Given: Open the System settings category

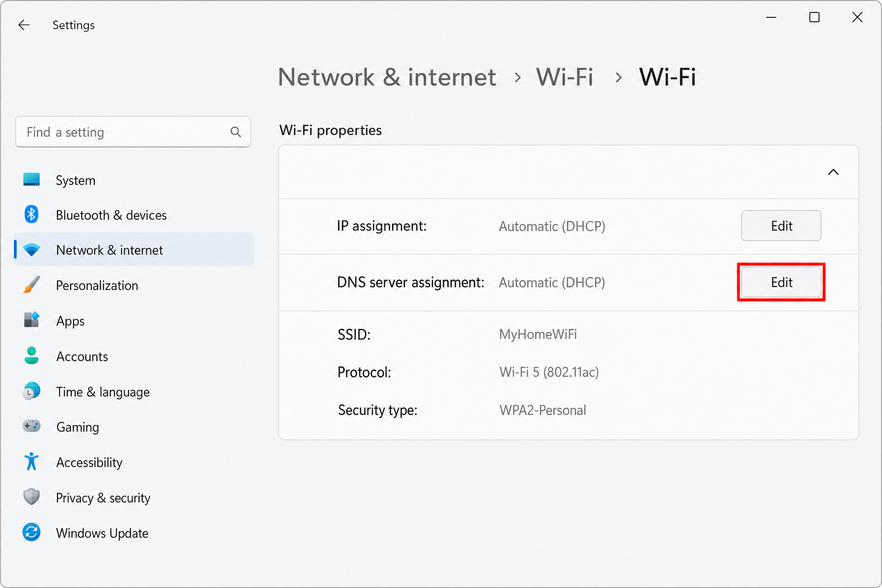Looking at the screenshot, I should pos(134,180).
